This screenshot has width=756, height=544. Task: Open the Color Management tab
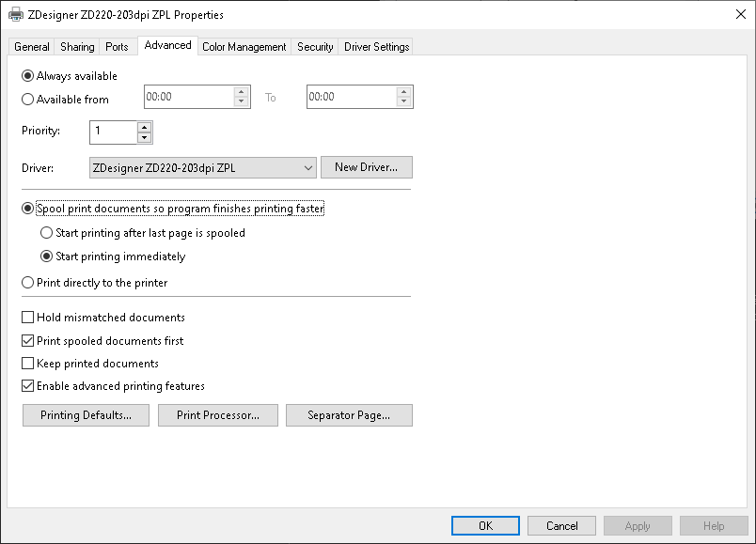244,46
